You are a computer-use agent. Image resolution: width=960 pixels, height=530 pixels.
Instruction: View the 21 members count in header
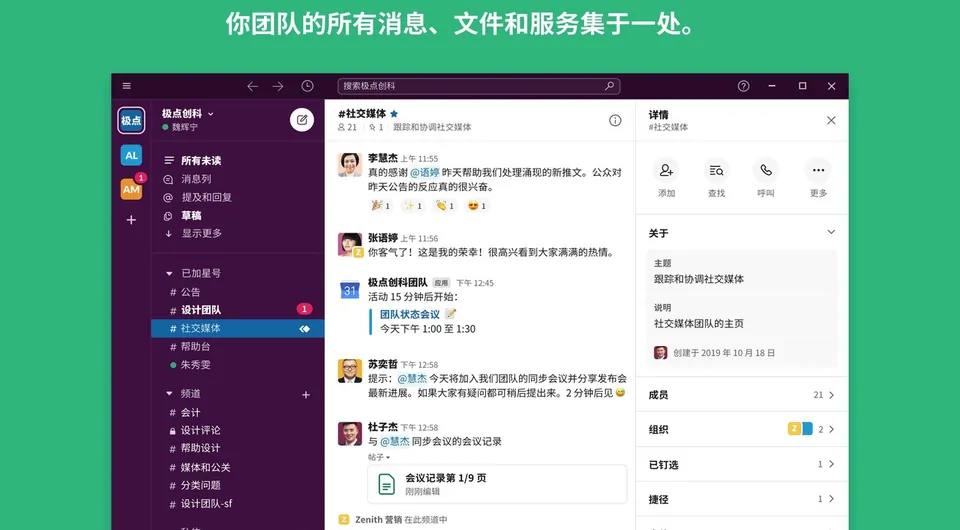pyautogui.click(x=347, y=127)
